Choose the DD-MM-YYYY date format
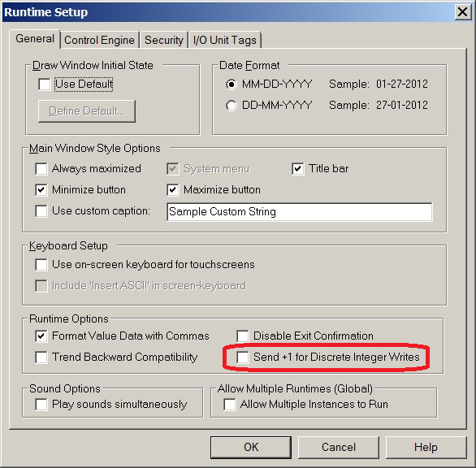Image resolution: width=476 pixels, height=468 pixels. click(232, 106)
